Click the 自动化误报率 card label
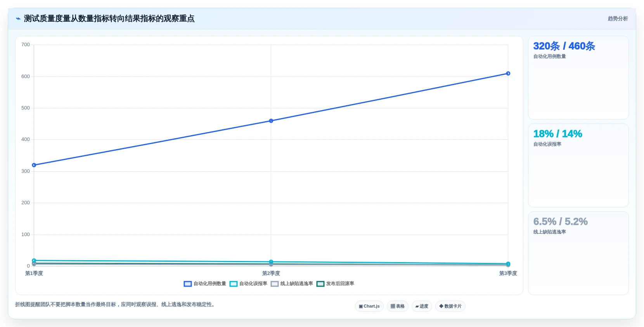Screen dimensions: 644x327 click(x=547, y=144)
